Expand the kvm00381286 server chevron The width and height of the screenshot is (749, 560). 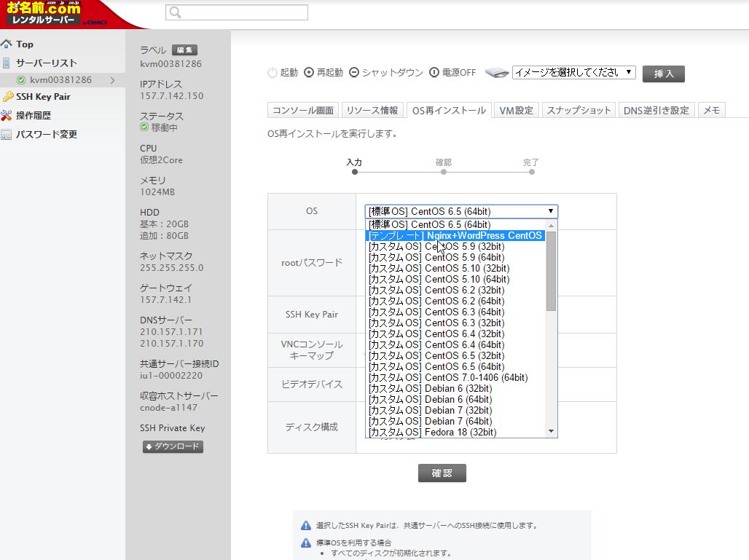click(113, 80)
